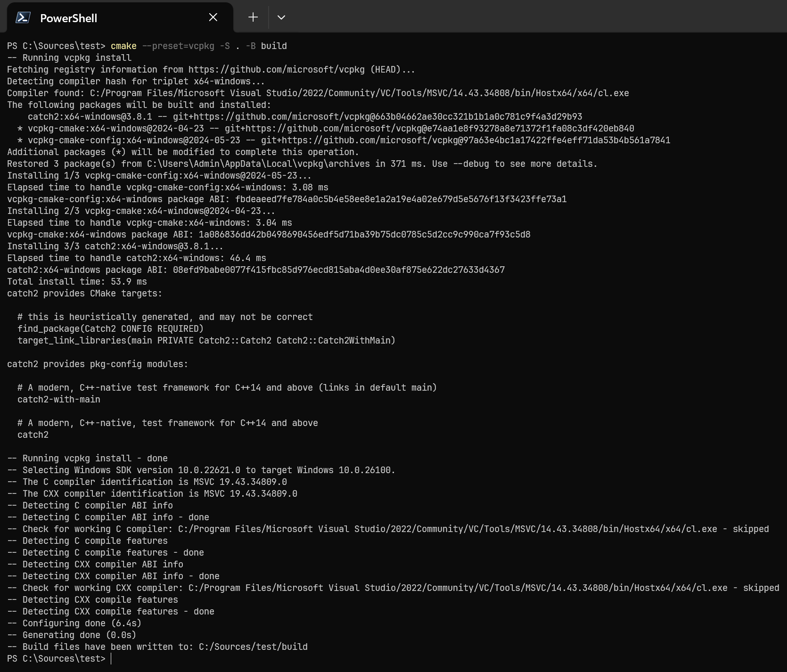Click the 'Compiler found:' cl.exe path line
This screenshot has width=787, height=672.
click(x=318, y=93)
